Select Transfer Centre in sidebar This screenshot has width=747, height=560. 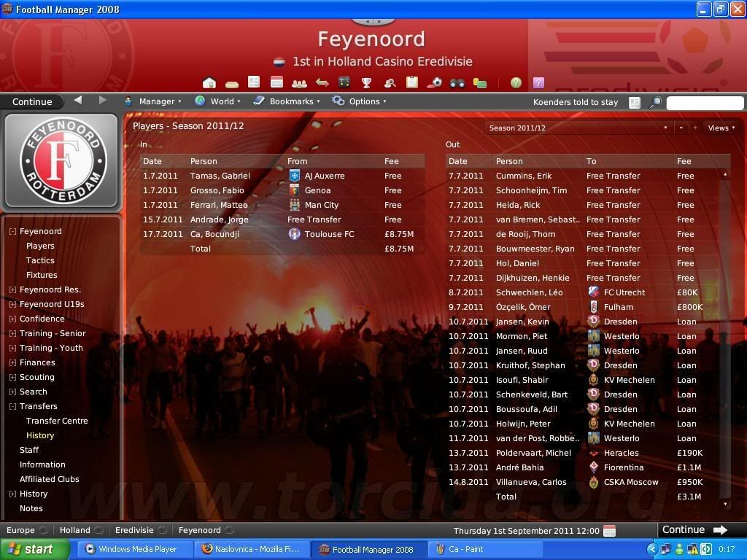[x=57, y=421]
